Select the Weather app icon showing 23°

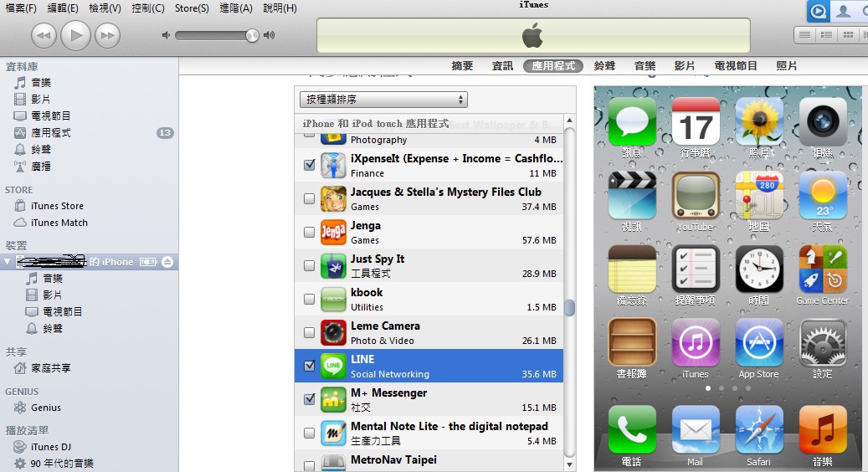coord(823,195)
